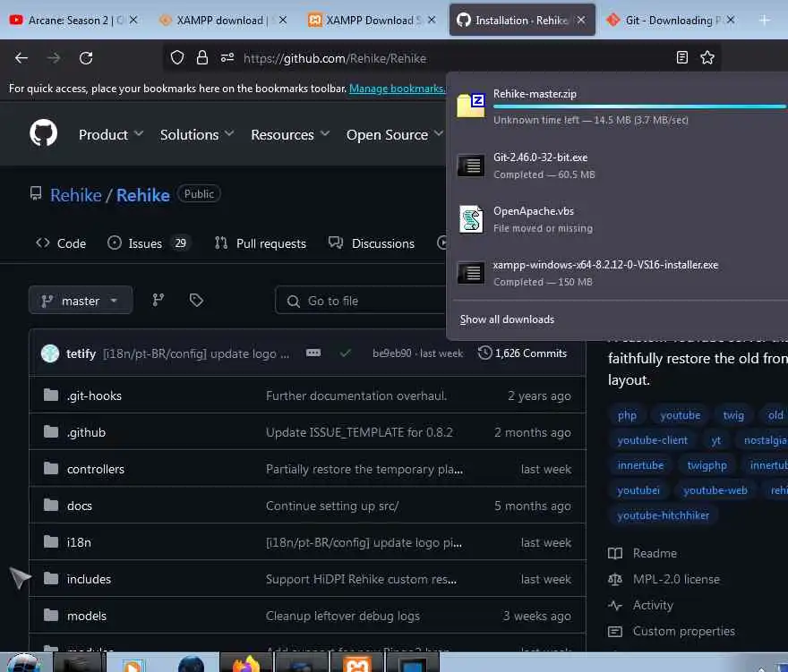Click the Go to file search field
Viewport: 788px width, 672px height.
[360, 301]
